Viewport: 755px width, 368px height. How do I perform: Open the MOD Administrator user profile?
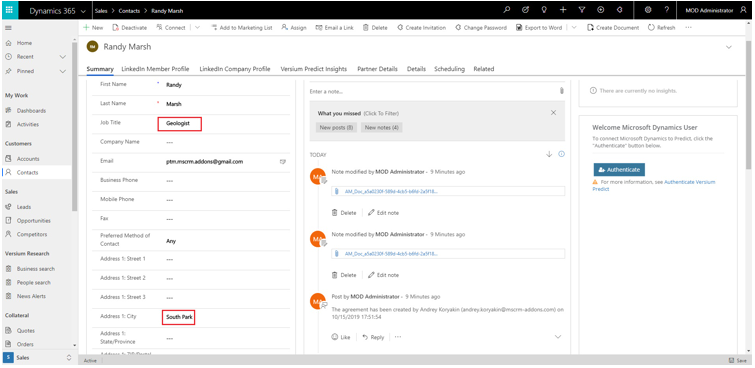tap(716, 11)
